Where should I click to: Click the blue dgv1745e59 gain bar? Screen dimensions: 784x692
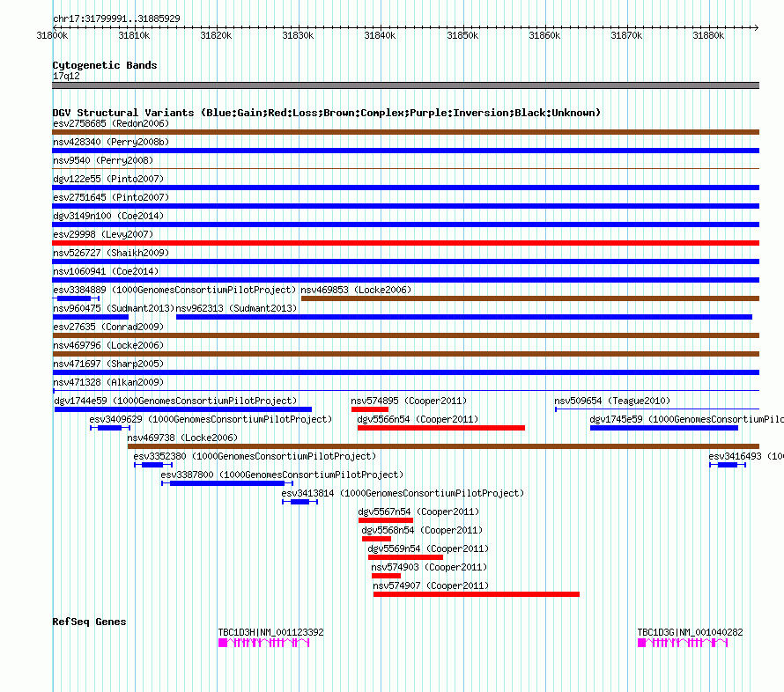tap(664, 428)
